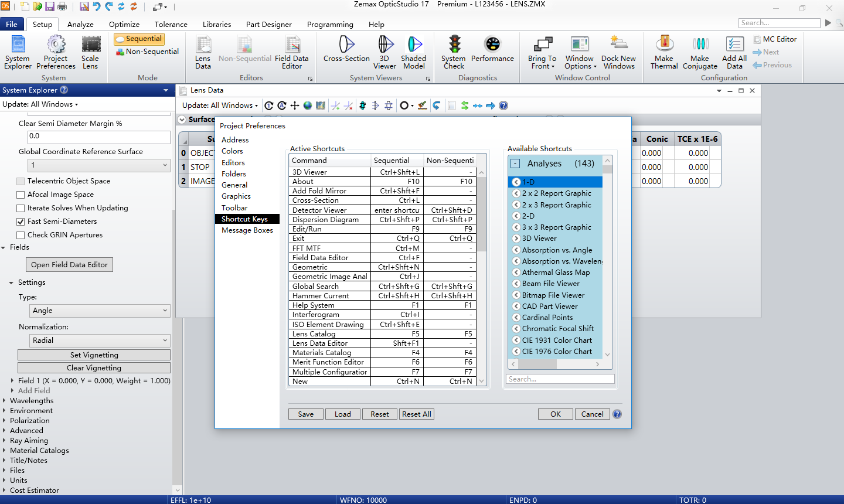Expand the Material Catalogs section

4,451
